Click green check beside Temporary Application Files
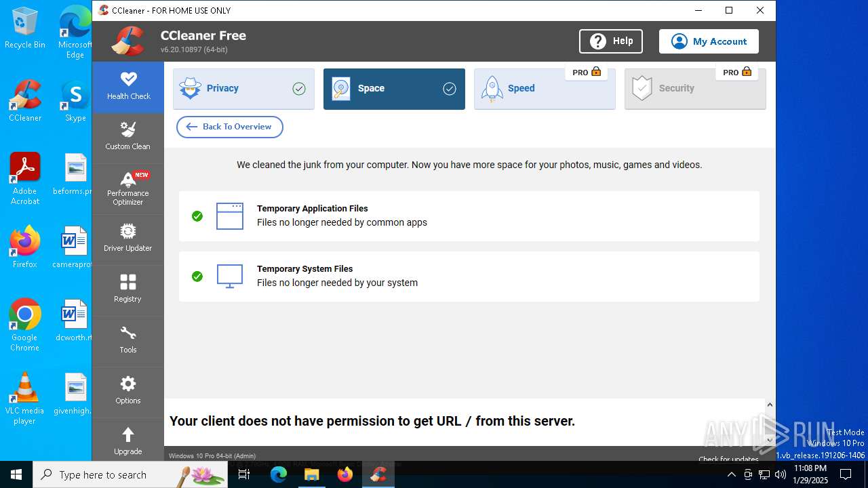868x488 pixels. (197, 216)
